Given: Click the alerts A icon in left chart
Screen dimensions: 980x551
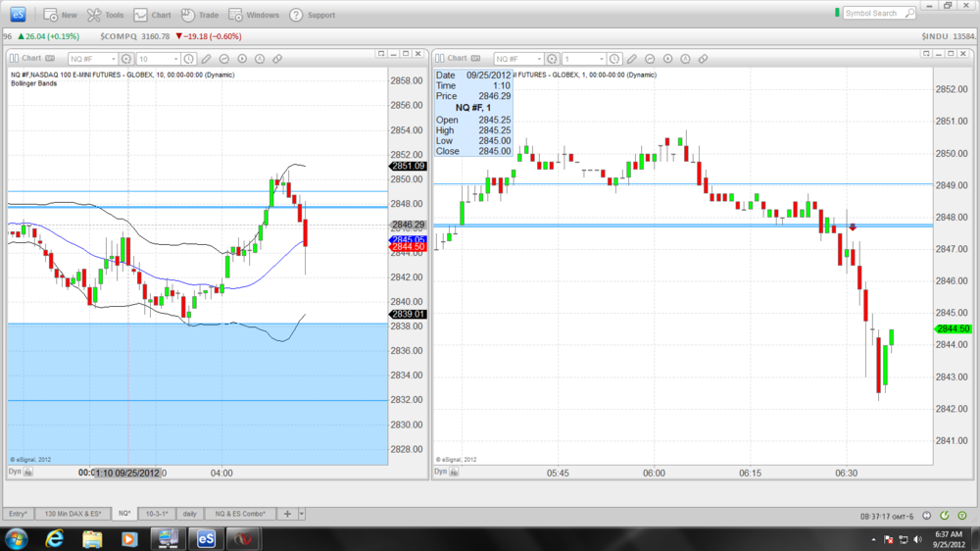Looking at the screenshot, I should 260,59.
